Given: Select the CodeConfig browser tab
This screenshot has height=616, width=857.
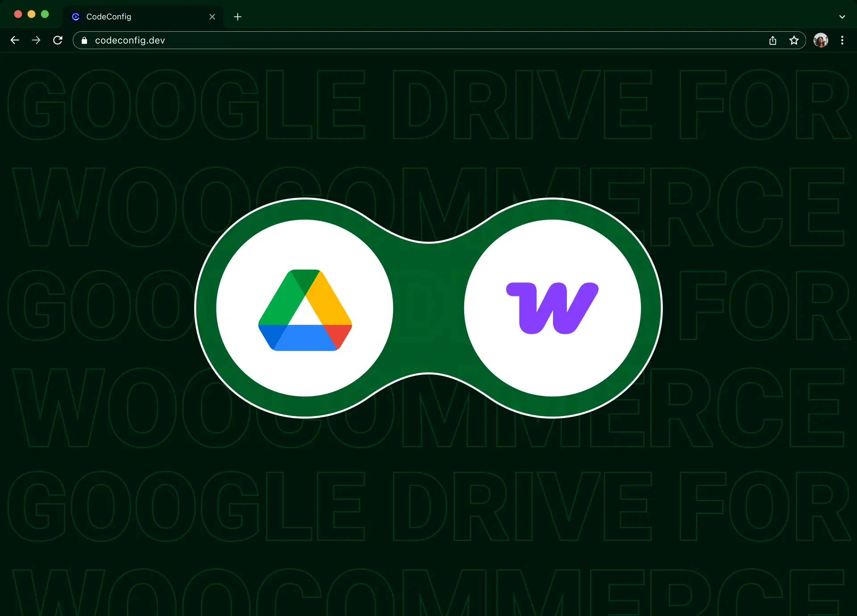Looking at the screenshot, I should click(134, 17).
